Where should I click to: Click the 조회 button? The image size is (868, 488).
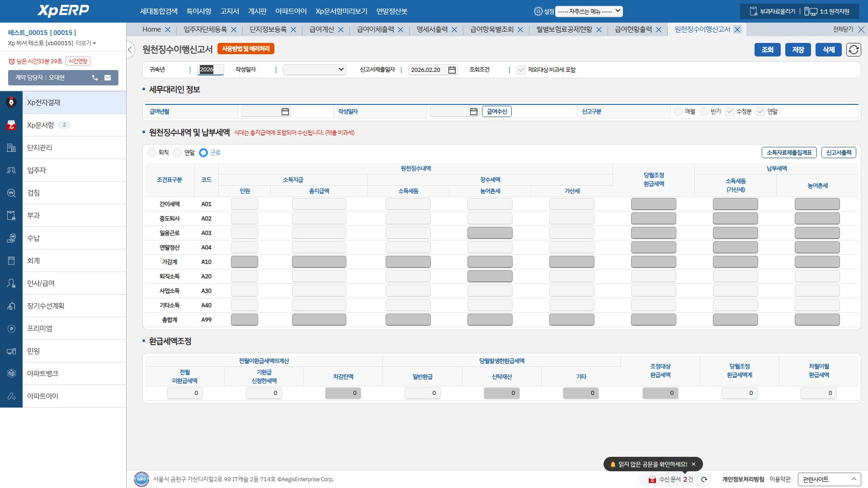(767, 50)
